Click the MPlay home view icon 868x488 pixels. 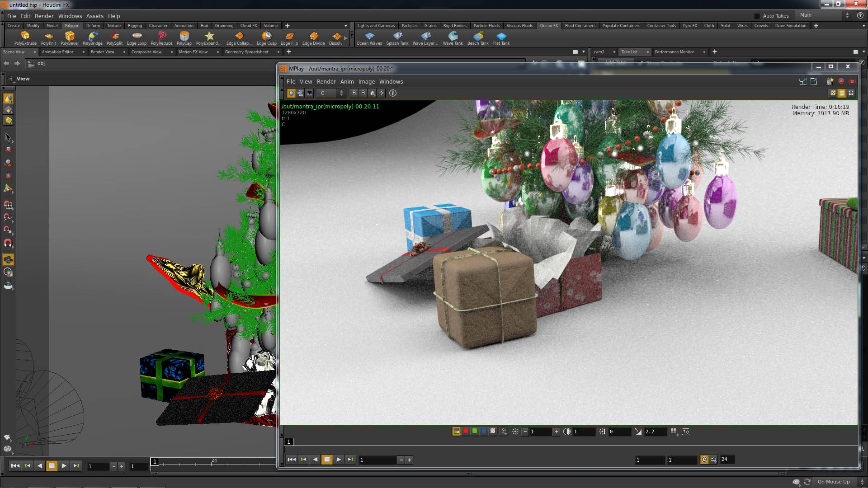pyautogui.click(x=372, y=93)
